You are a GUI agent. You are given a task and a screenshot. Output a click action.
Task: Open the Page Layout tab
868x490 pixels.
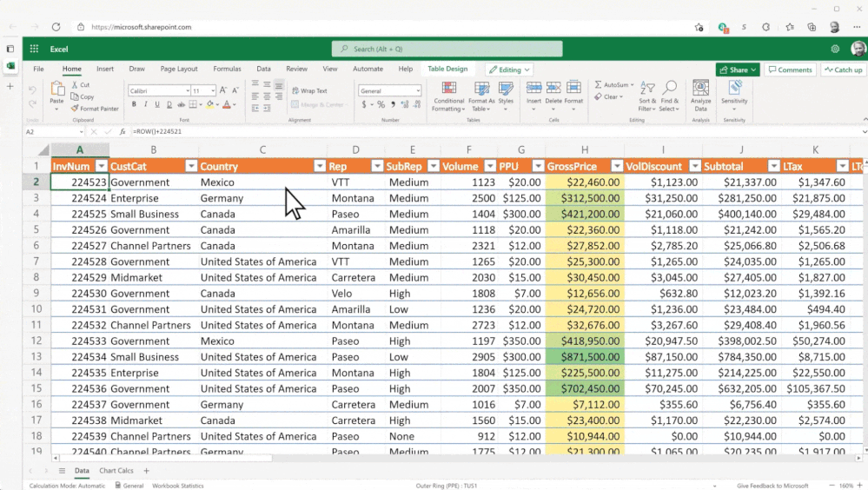179,69
